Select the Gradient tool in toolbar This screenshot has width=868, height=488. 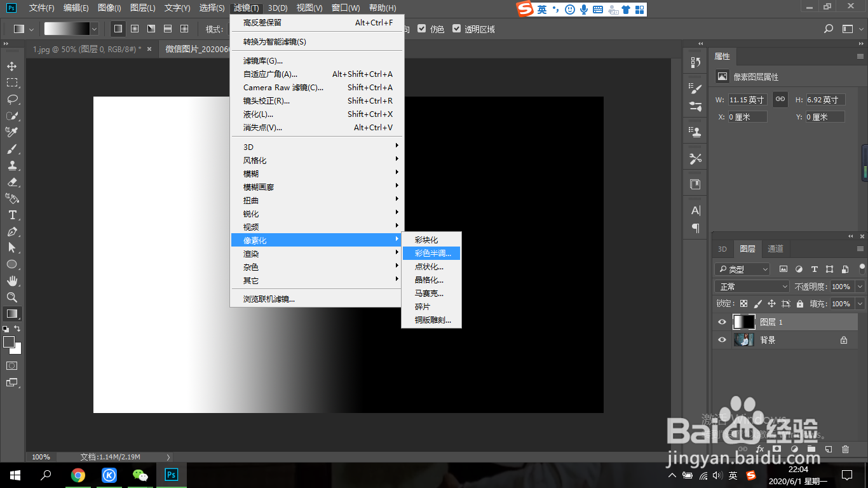tap(12, 314)
